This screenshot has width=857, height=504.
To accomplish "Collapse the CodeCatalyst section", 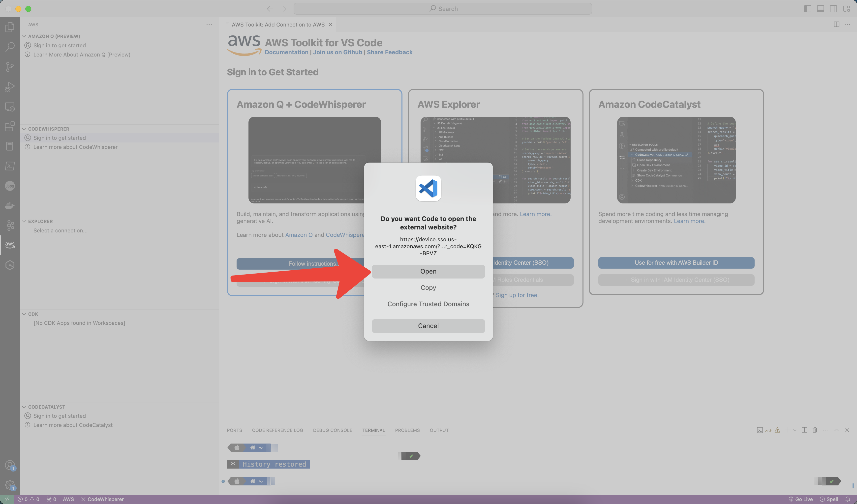I will point(24,407).
